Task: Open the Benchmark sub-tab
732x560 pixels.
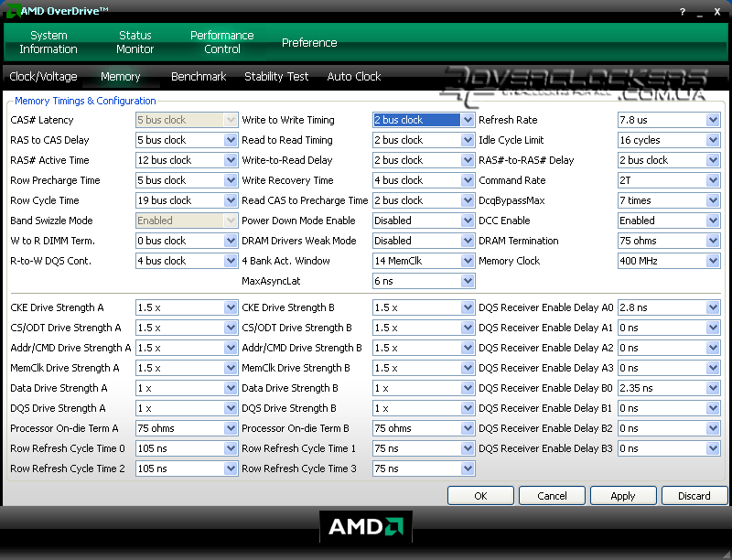Action: 199,77
